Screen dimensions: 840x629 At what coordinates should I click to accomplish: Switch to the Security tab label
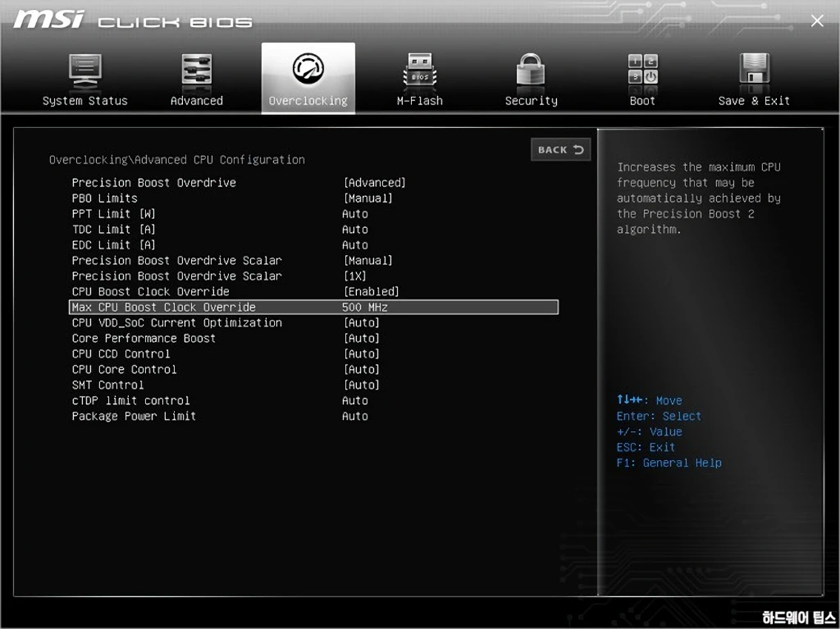[531, 101]
